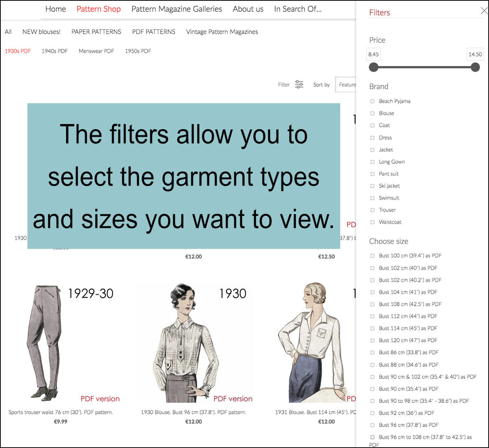Click the minimum price slider handle
Image resolution: width=489 pixels, height=448 pixels.
click(x=374, y=67)
